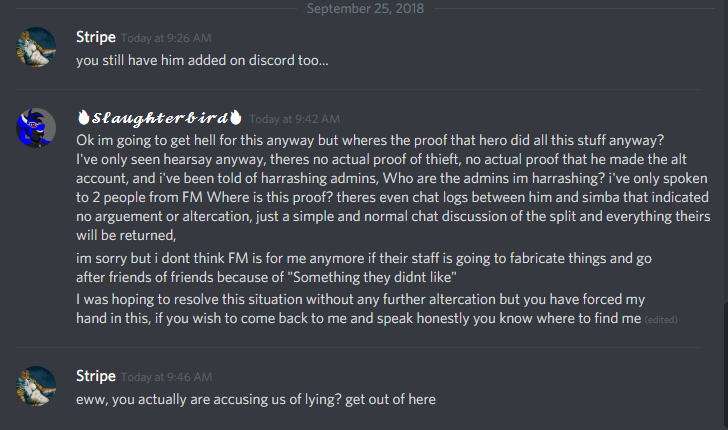
Task: Click the paragraph starting 'Ok im going to get hell'
Action: click(x=393, y=188)
